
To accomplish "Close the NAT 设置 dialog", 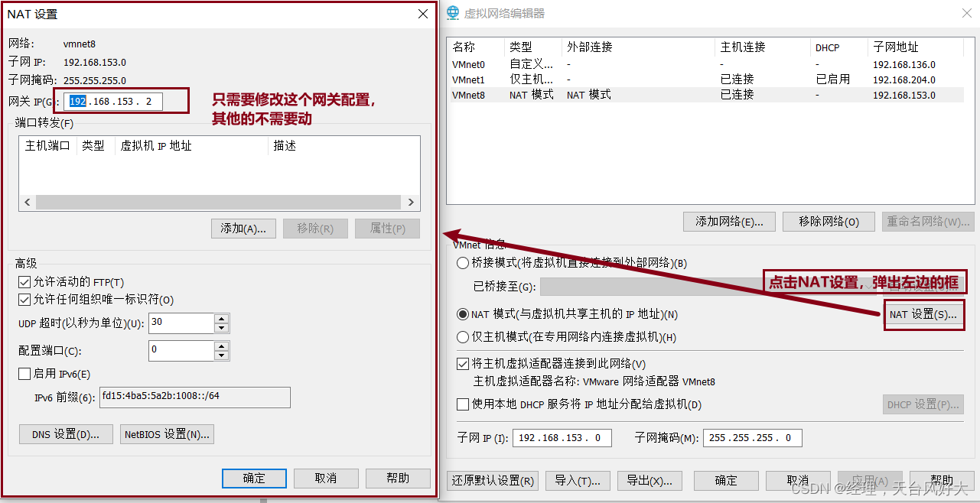I will coord(422,14).
